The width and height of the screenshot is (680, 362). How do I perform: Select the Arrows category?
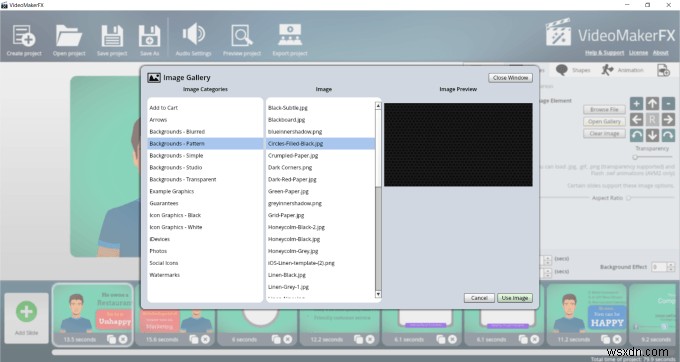205,120
